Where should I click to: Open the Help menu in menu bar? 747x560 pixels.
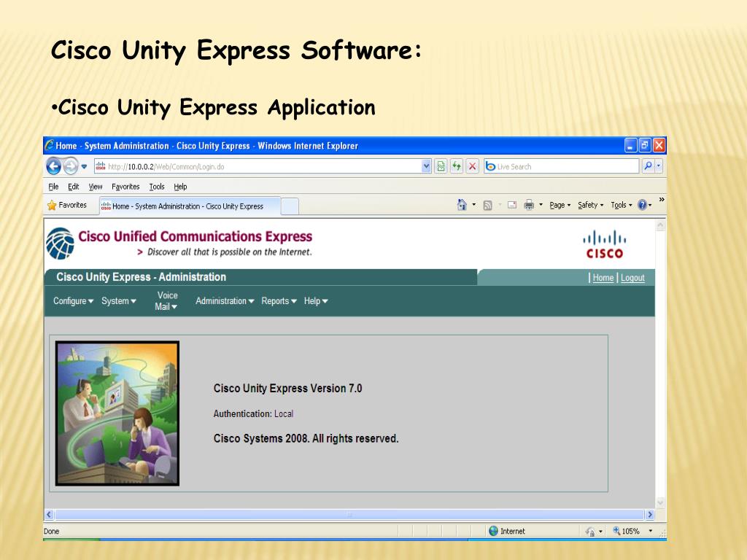point(180,187)
